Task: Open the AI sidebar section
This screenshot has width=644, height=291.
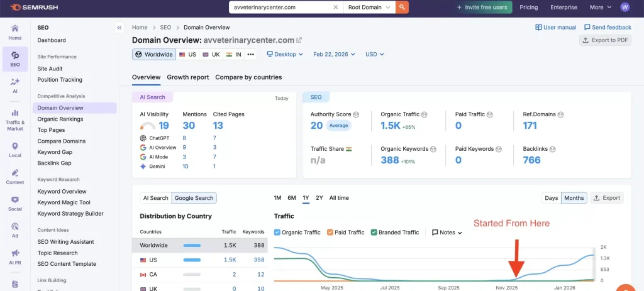Action: (15, 85)
